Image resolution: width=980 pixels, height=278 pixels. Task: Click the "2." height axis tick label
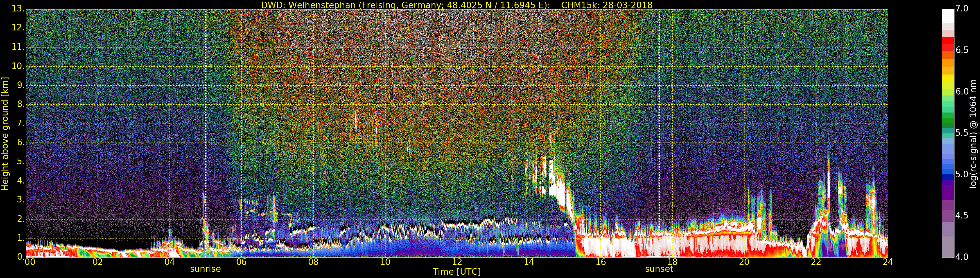pos(20,218)
